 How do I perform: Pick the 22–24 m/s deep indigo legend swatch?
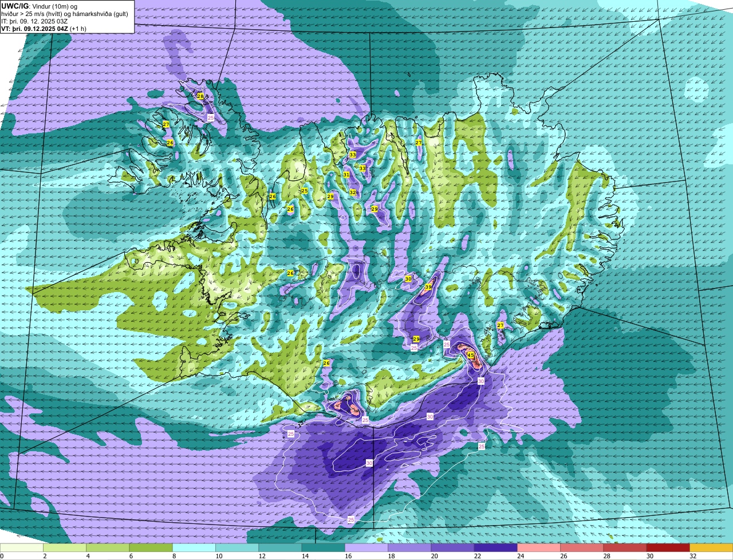pyautogui.click(x=496, y=548)
